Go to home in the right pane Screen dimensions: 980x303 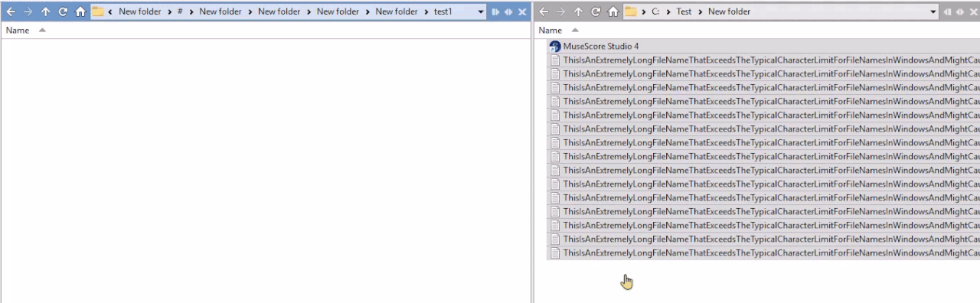pyautogui.click(x=613, y=11)
